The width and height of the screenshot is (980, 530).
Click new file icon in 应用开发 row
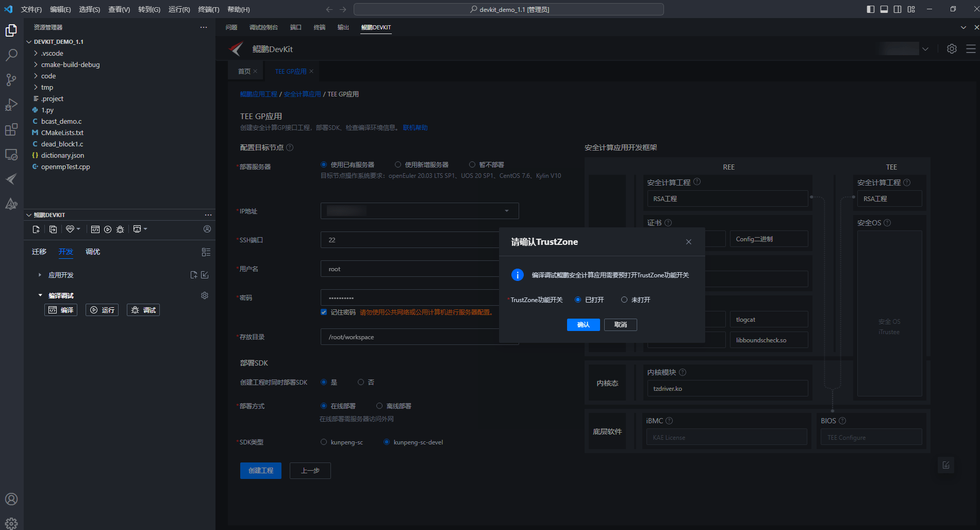[194, 275]
